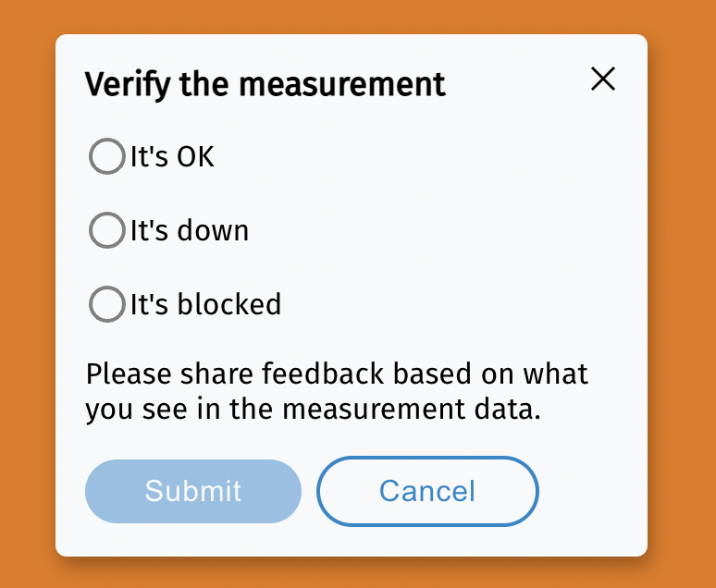
Task: Click the "It's down" label text
Action: (190, 230)
